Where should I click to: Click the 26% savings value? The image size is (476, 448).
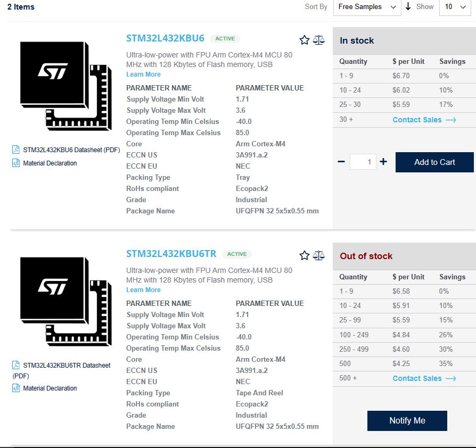(446, 335)
